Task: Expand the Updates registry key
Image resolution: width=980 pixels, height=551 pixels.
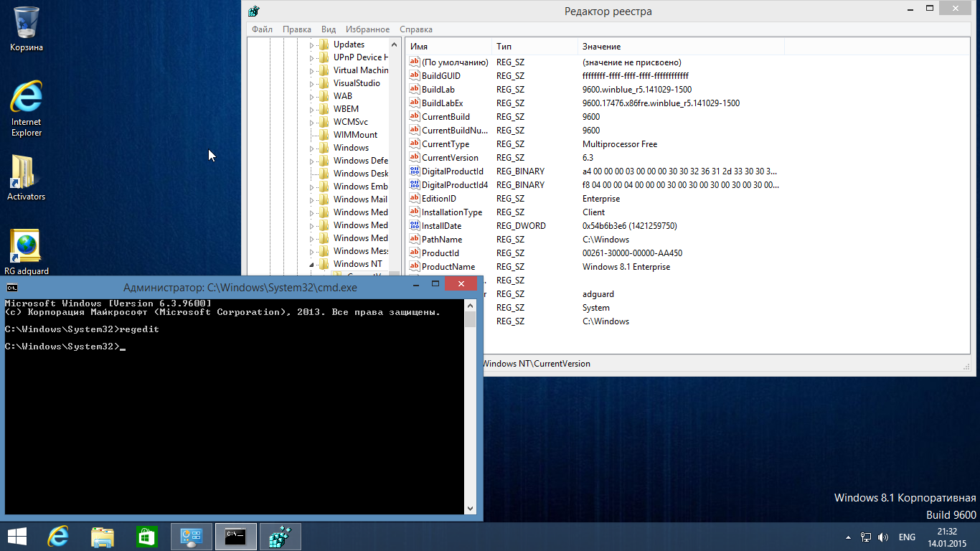Action: 312,45
